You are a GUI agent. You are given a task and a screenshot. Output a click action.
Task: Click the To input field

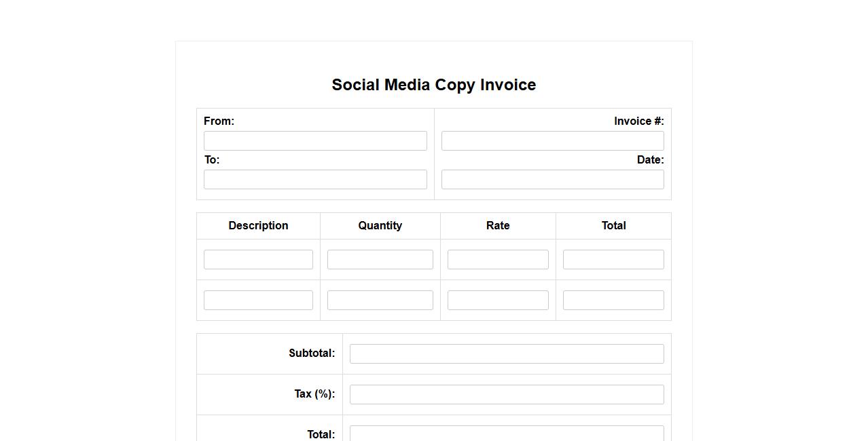coord(315,180)
